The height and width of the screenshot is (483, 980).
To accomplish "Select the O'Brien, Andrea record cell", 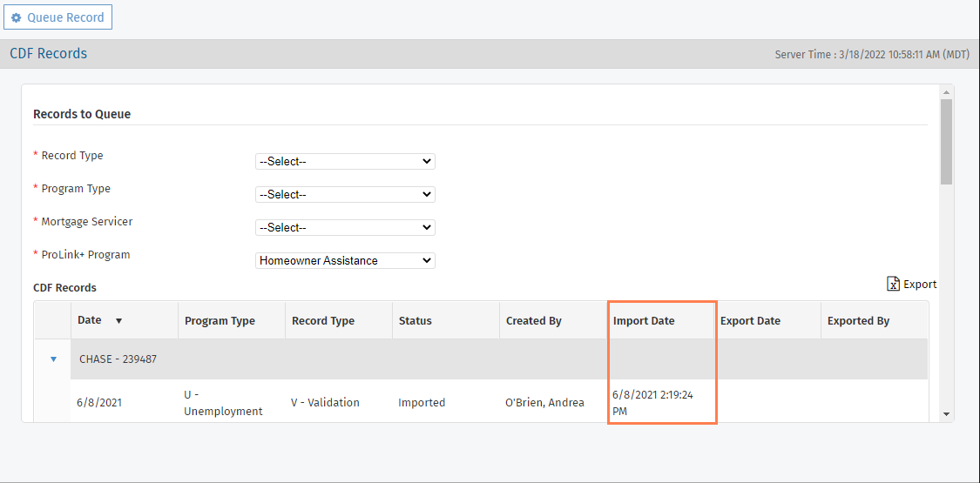I will tap(544, 403).
